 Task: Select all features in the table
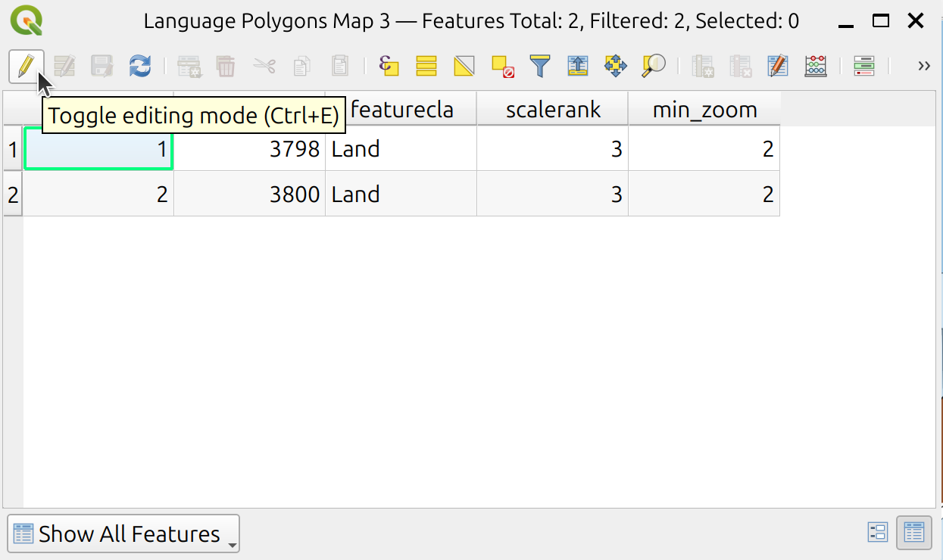(426, 66)
